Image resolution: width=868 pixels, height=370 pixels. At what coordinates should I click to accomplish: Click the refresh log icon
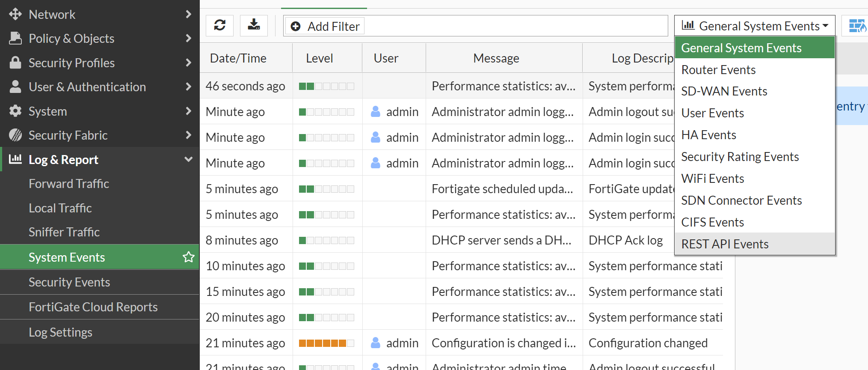(220, 26)
